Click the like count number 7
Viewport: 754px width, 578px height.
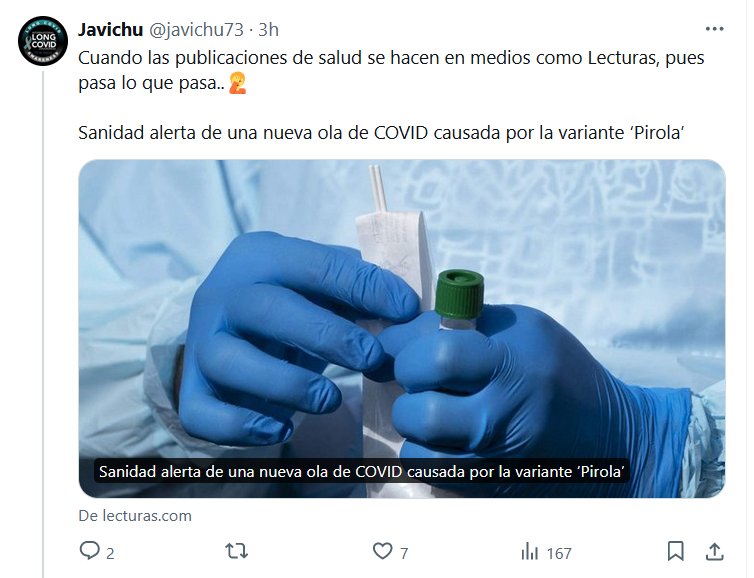404,553
